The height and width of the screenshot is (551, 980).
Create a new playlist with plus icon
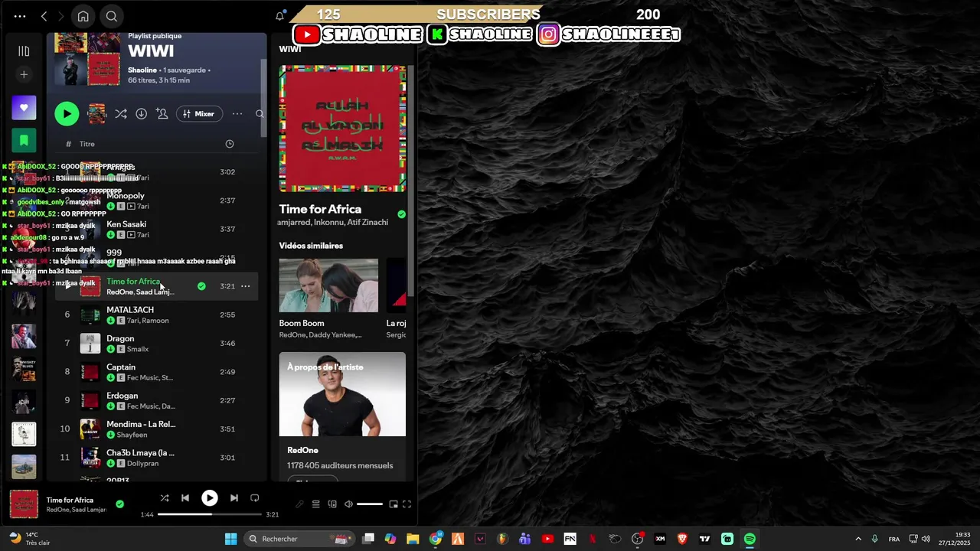coord(24,74)
